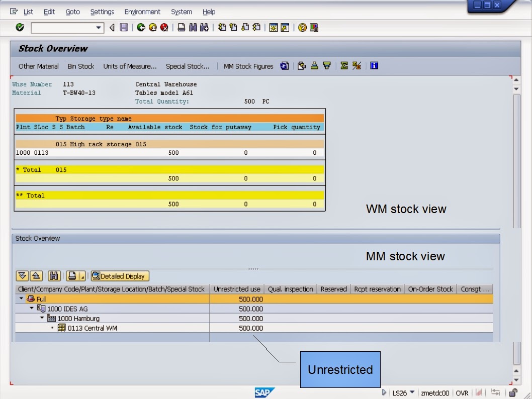532x399 pixels.
Task: Open the List menu
Action: [28, 12]
